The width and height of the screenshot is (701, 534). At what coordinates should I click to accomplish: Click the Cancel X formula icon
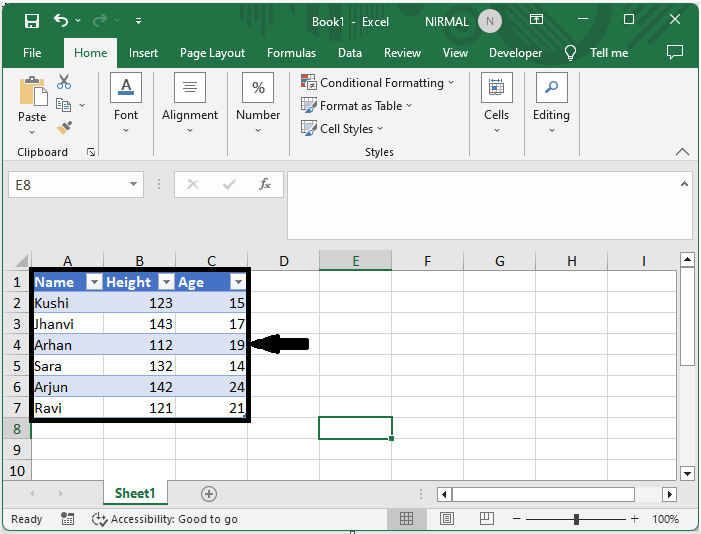193,184
